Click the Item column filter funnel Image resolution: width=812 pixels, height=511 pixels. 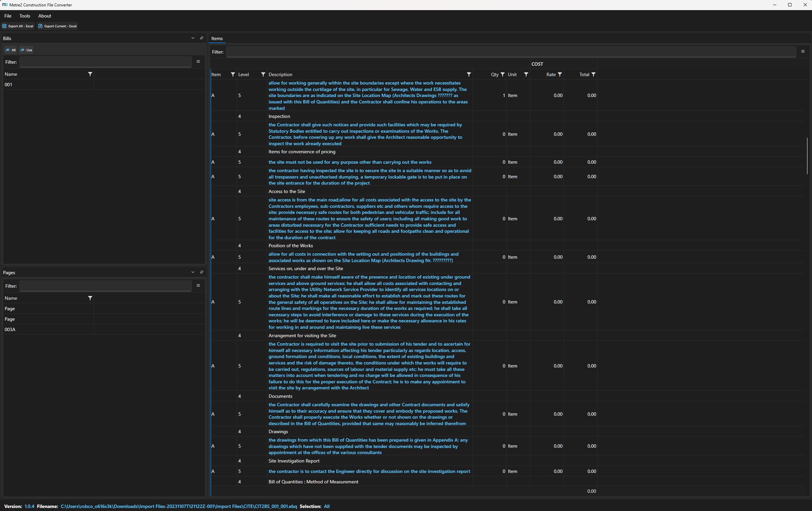(233, 74)
